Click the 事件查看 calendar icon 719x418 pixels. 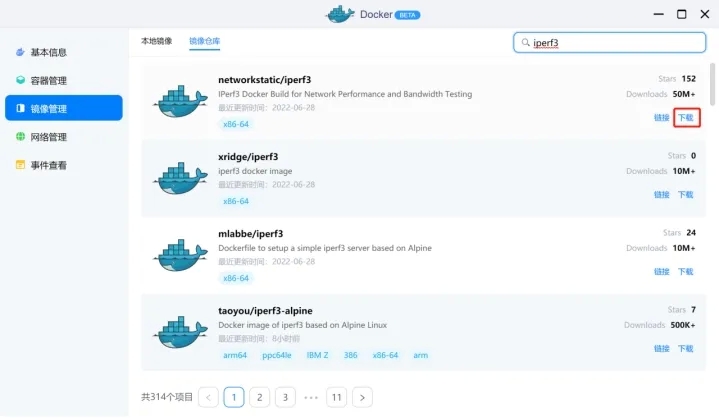(x=20, y=165)
